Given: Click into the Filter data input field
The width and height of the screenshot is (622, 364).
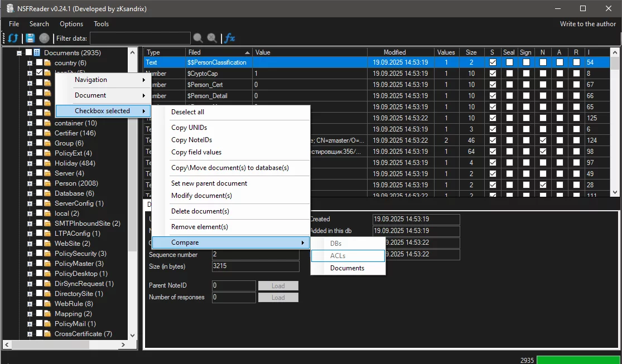Looking at the screenshot, I should [x=140, y=38].
